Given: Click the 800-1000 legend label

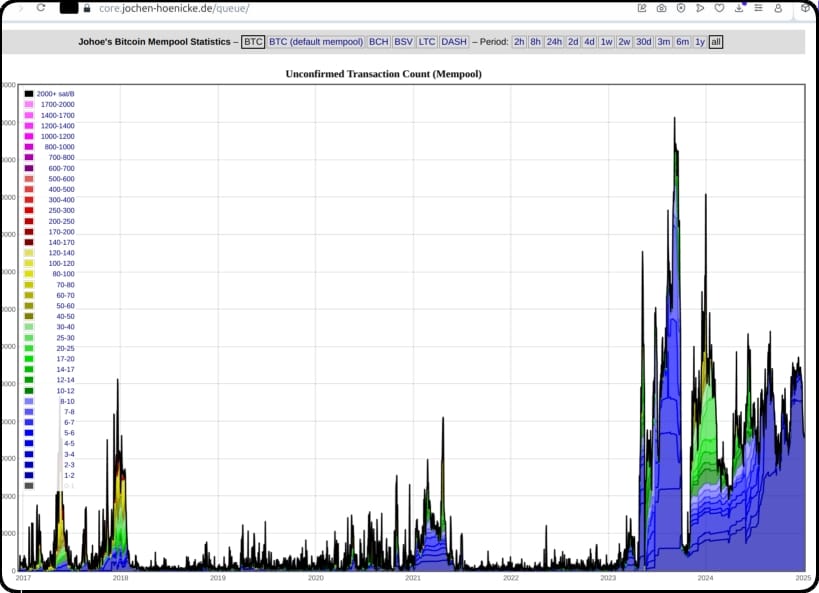Looking at the screenshot, I should pyautogui.click(x=60, y=147).
